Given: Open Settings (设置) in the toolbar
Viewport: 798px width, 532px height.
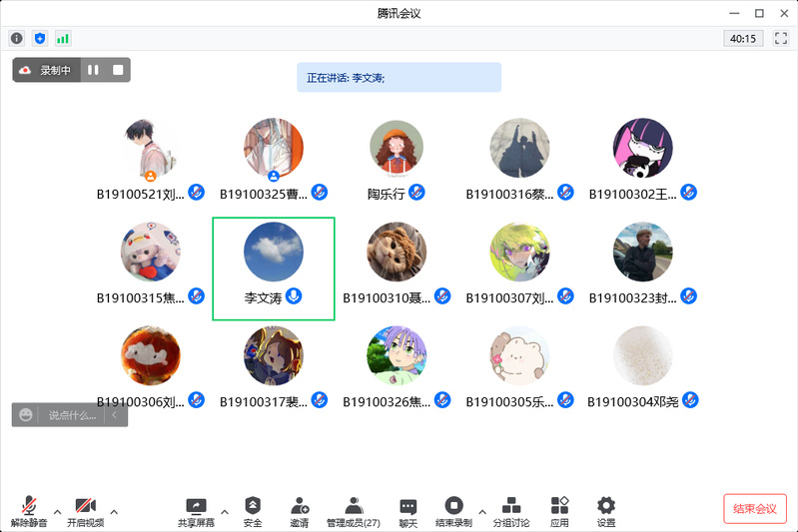Looking at the screenshot, I should [x=606, y=512].
